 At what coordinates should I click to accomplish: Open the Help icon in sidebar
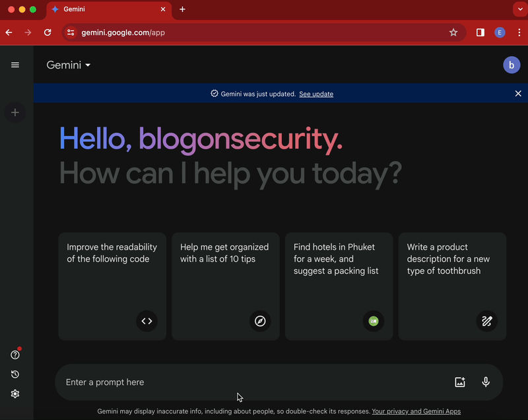click(x=15, y=355)
